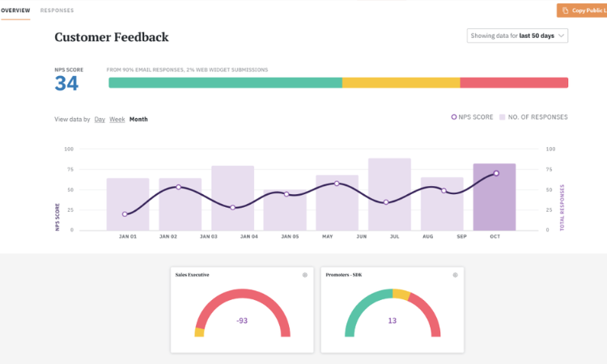Toggle No. of Responses legend item
The width and height of the screenshot is (607, 364).
pyautogui.click(x=533, y=116)
